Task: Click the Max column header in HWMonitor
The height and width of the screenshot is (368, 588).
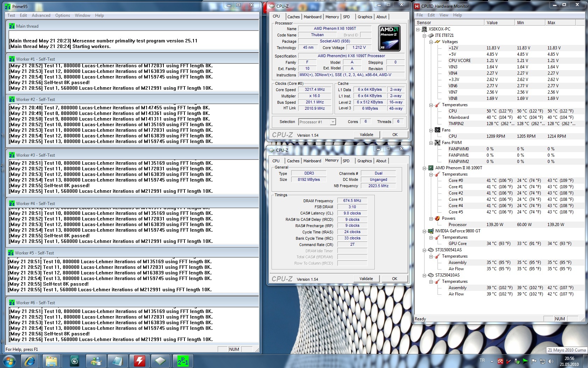Action: coord(560,23)
